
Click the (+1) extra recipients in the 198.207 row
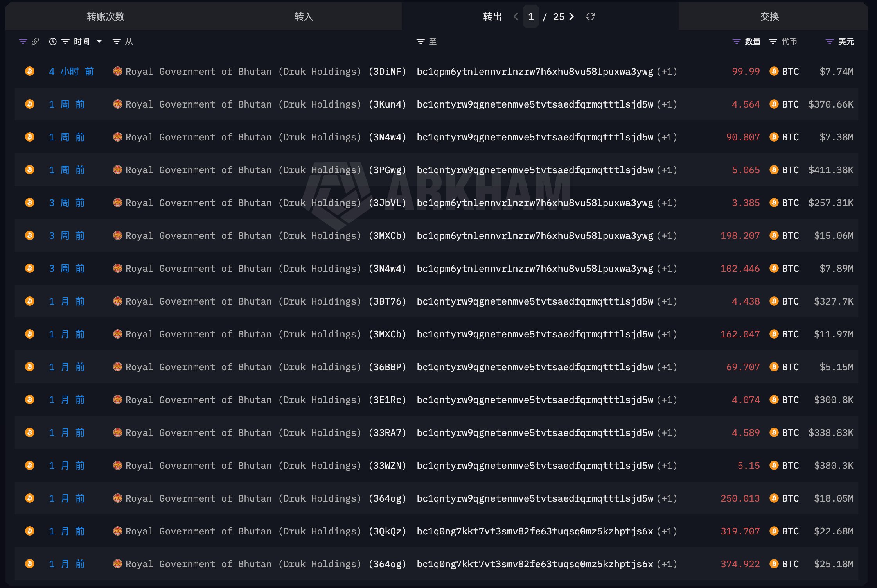tap(667, 236)
